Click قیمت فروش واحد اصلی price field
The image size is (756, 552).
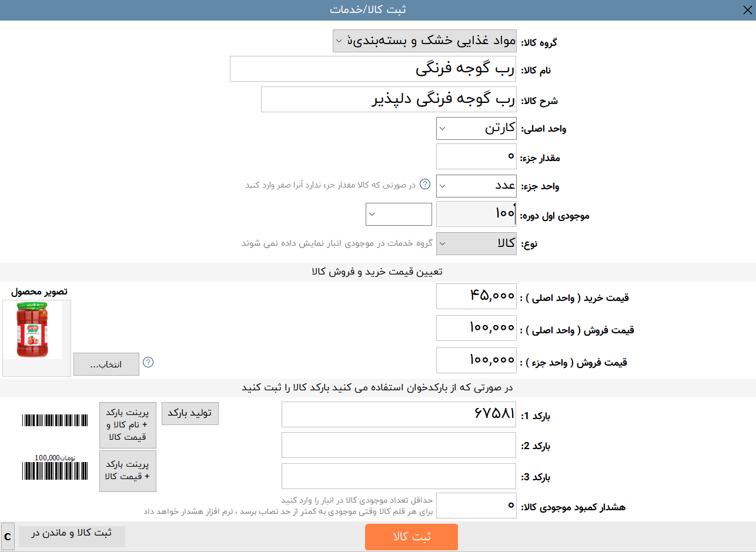(x=476, y=328)
